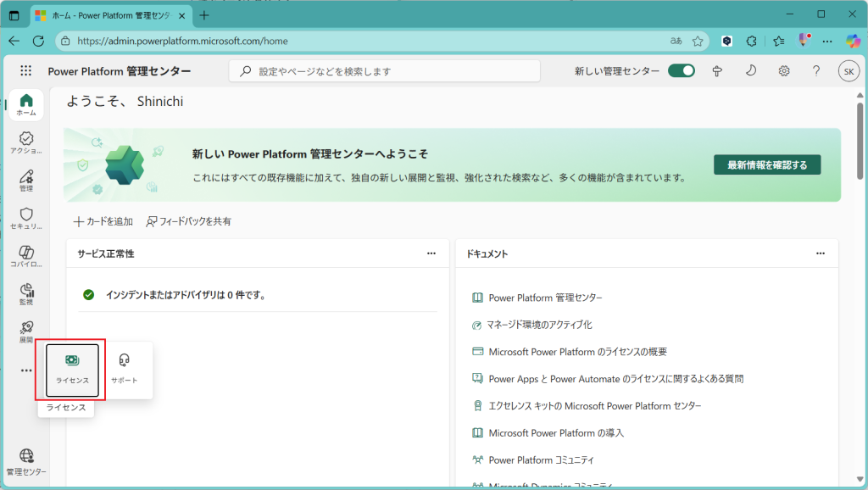
Task: Open マネージド環境のアクティブ化 link
Action: coord(538,325)
